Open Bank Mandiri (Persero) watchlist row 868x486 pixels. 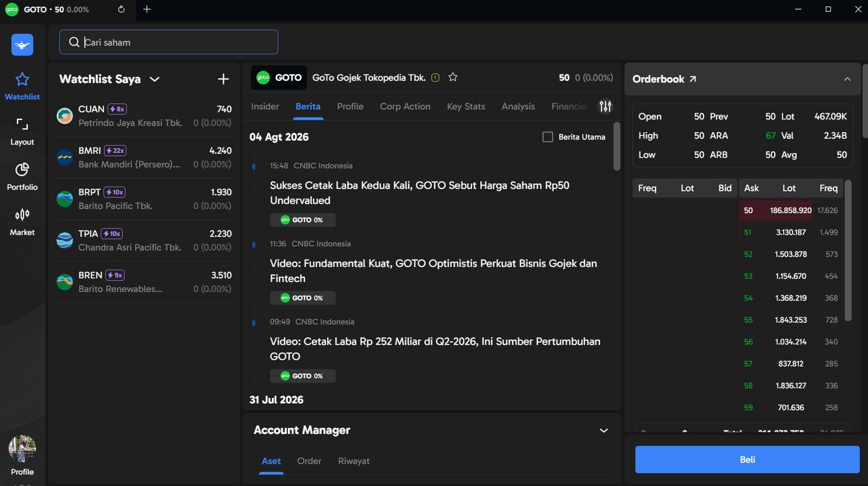pos(144,157)
